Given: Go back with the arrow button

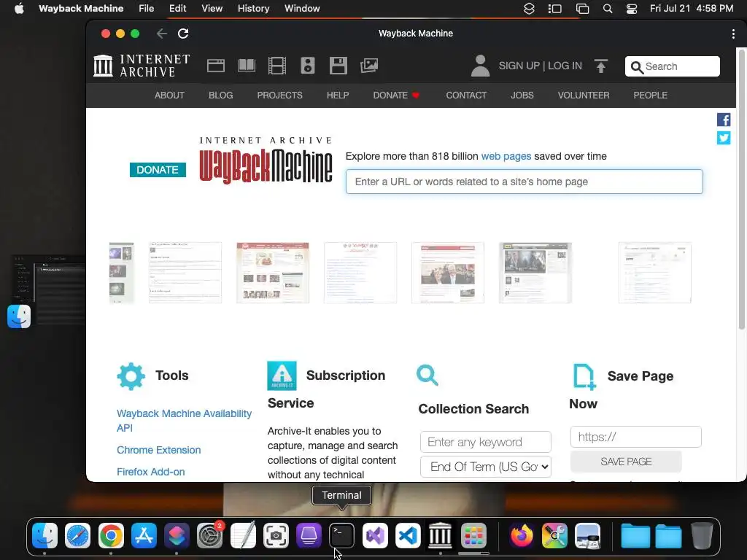Looking at the screenshot, I should [x=161, y=34].
